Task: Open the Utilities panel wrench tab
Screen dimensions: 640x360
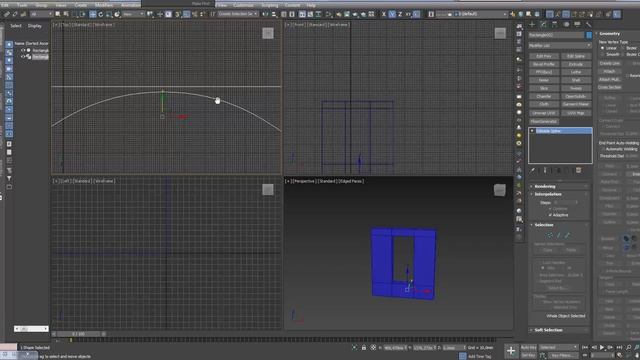Action: (x=588, y=24)
